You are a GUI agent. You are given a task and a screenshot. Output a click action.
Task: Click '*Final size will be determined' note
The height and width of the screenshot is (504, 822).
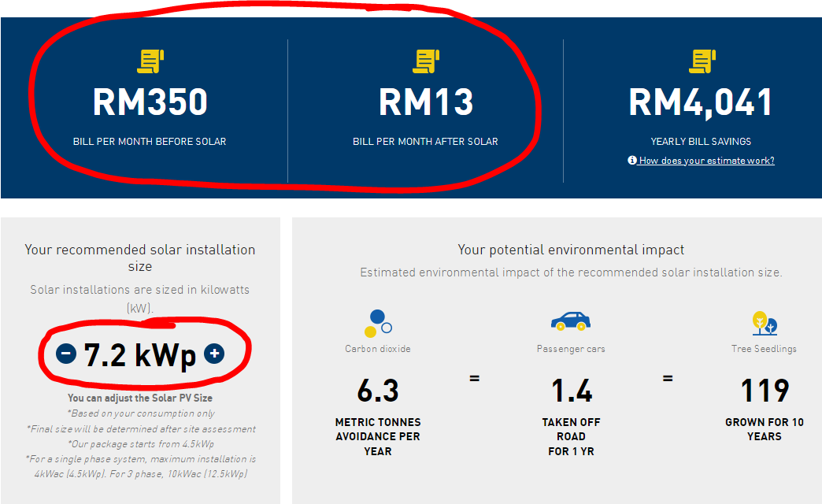140,429
